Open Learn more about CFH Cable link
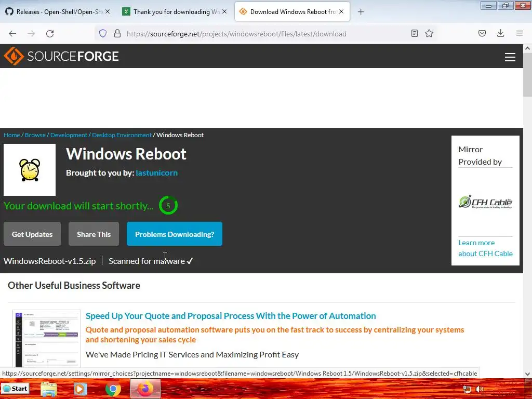The width and height of the screenshot is (532, 399). (x=486, y=248)
